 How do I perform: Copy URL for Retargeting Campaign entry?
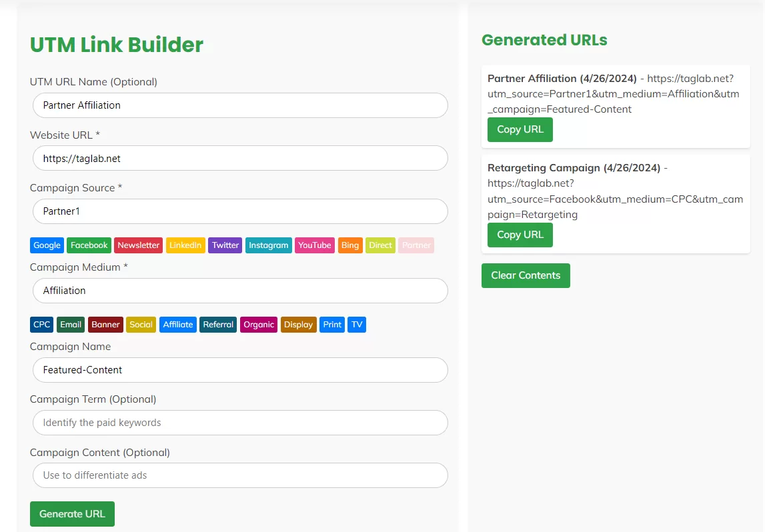point(520,235)
